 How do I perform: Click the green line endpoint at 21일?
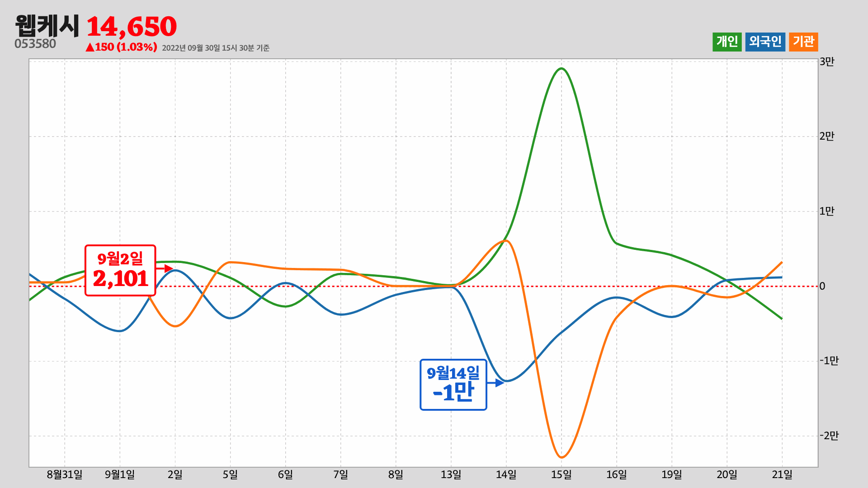click(782, 319)
